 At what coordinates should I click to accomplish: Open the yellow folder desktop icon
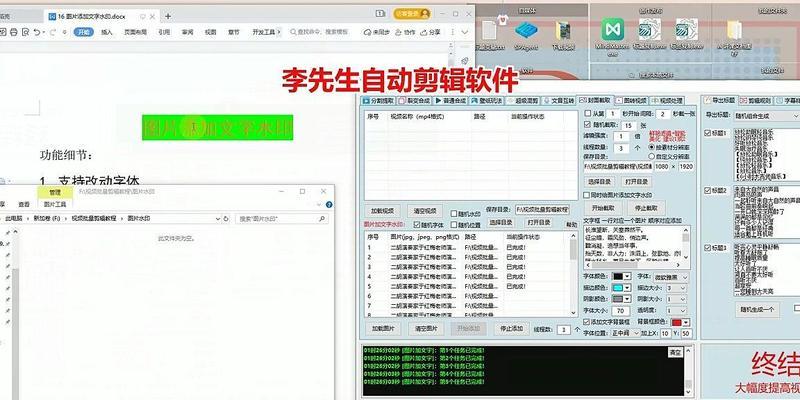pyautogui.click(x=734, y=30)
